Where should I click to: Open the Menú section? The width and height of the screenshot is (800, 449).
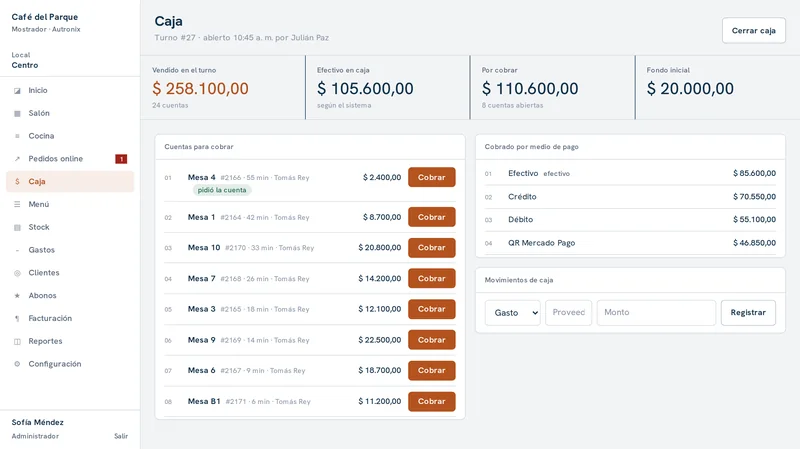tap(70, 204)
